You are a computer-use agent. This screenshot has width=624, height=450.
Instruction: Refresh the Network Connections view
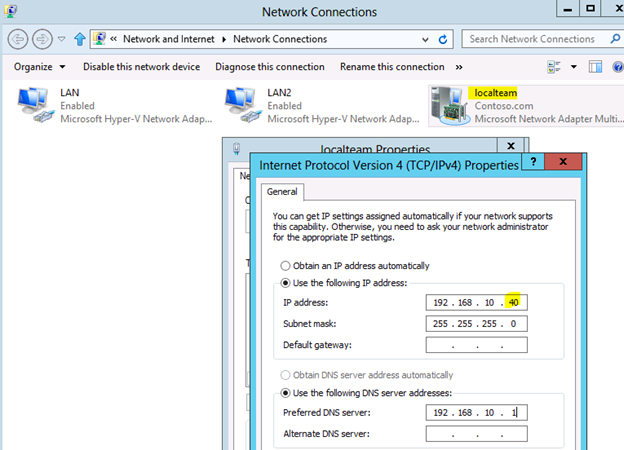pos(443,39)
